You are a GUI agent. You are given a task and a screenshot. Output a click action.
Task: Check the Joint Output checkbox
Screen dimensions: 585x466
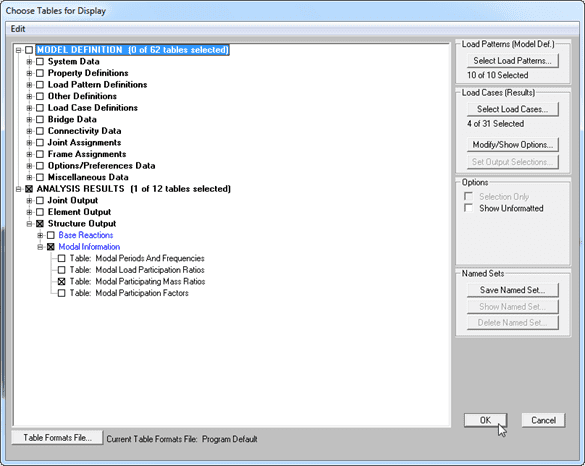coord(40,200)
